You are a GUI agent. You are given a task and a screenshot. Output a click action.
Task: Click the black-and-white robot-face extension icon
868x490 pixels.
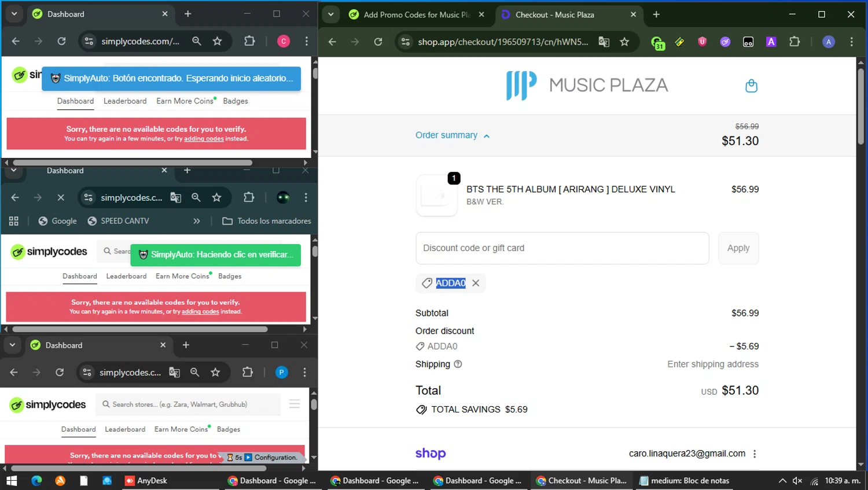pyautogui.click(x=748, y=42)
